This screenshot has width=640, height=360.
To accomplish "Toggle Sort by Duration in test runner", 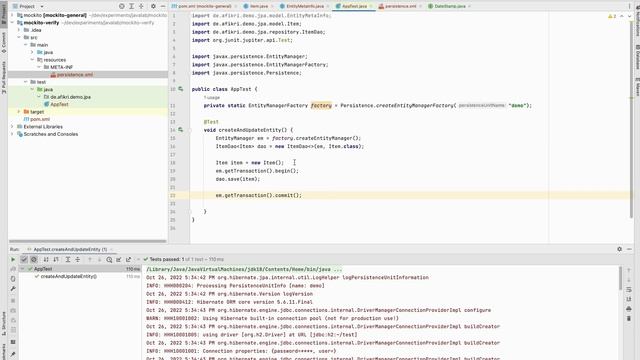I will 56,260.
